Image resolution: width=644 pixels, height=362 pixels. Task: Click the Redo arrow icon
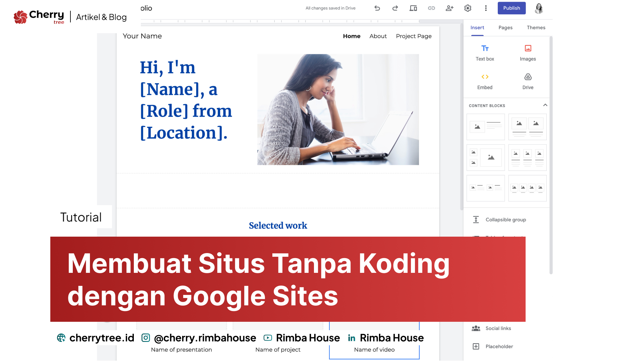click(395, 8)
